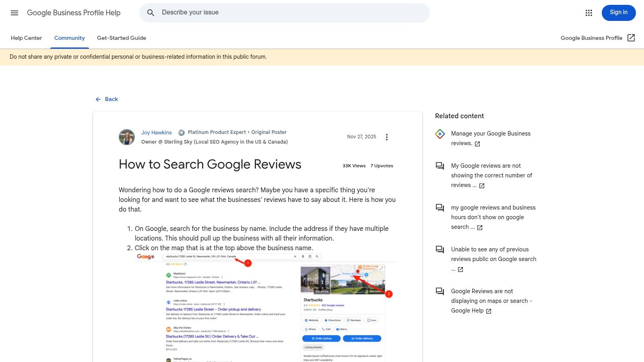Click the external-link icon beside Google Business Profile

[x=631, y=38]
